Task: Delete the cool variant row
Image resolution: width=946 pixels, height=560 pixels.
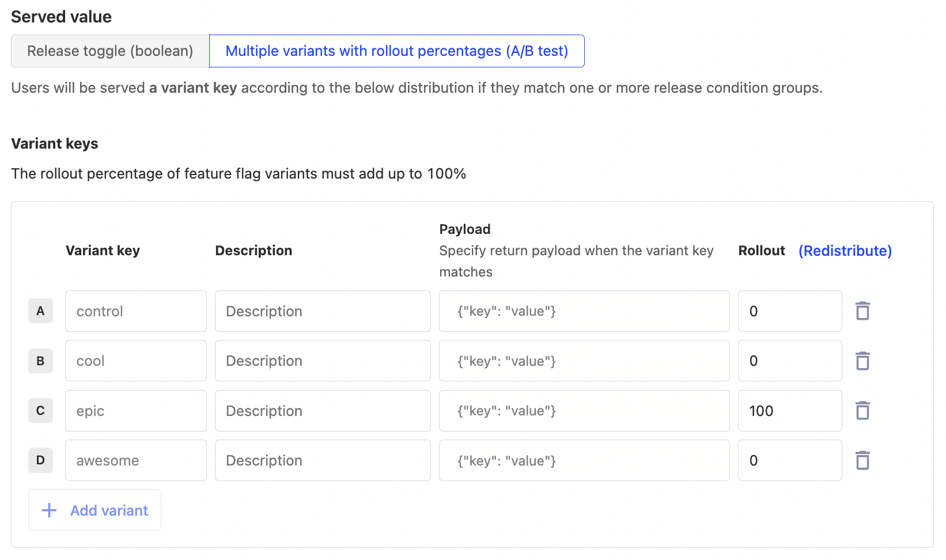Action: [862, 361]
